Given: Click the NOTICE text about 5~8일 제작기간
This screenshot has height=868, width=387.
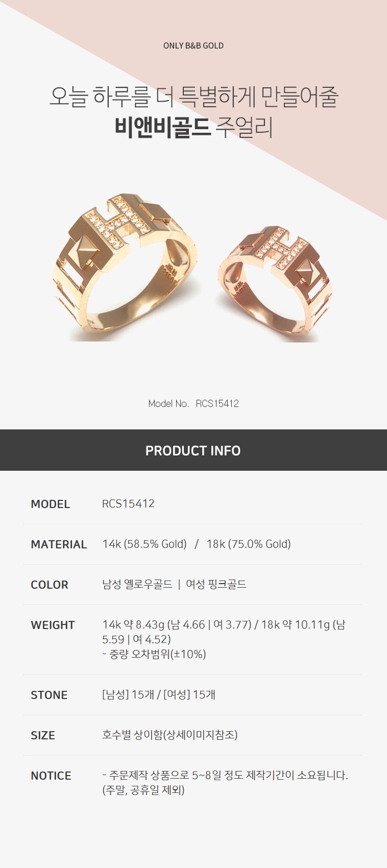Looking at the screenshot, I should coord(225,782).
